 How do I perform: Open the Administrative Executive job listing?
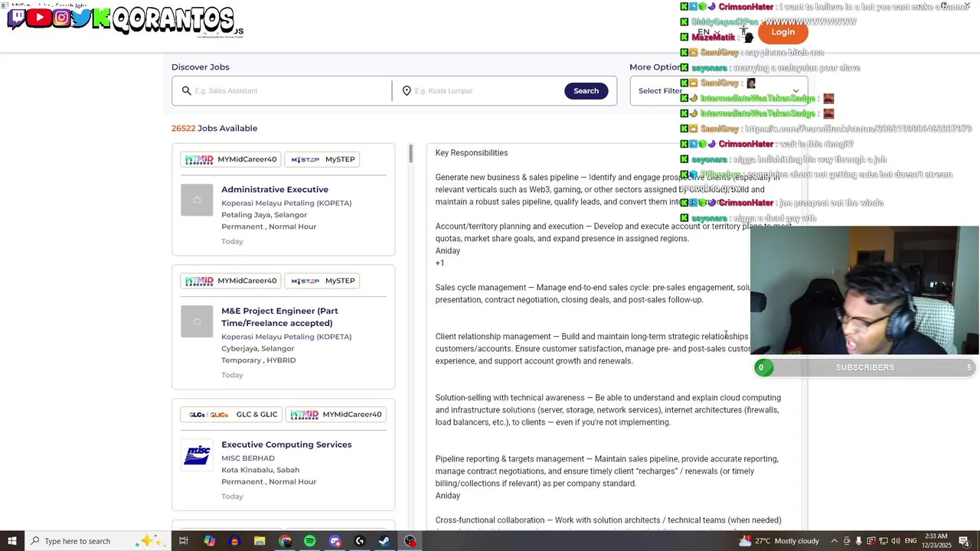click(x=275, y=190)
